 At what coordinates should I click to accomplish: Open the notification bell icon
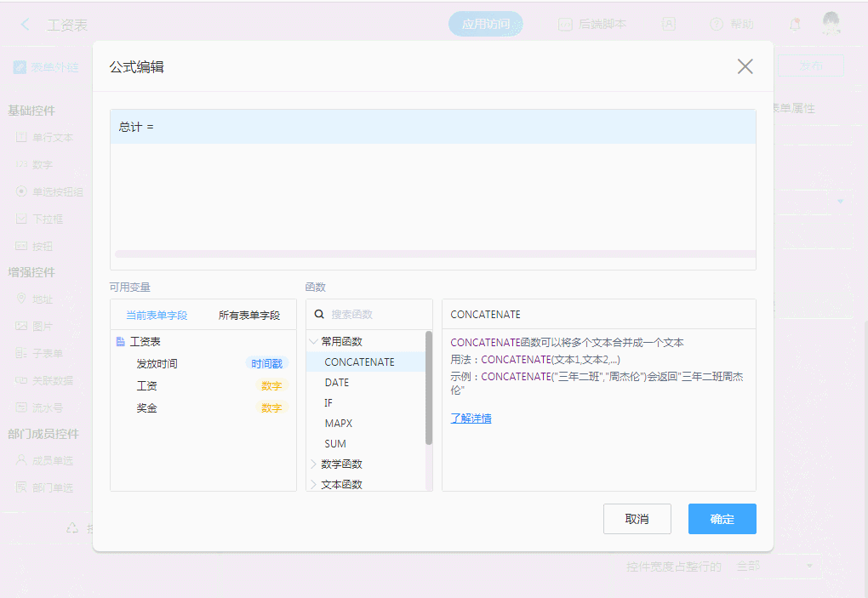point(795,25)
